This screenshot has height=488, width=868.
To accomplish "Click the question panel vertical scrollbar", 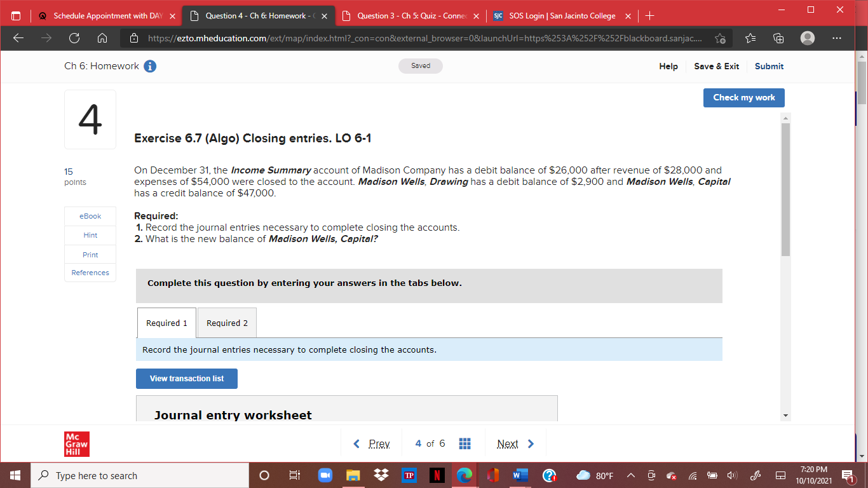I will [786, 190].
